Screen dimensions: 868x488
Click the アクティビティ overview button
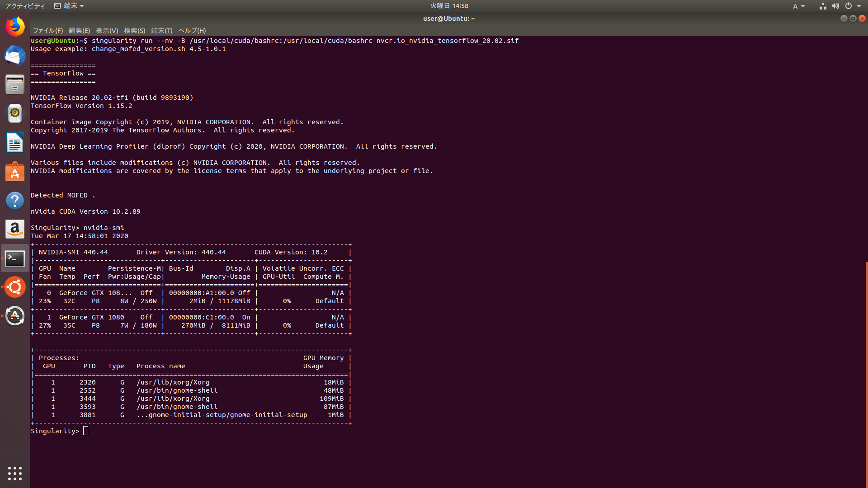click(x=25, y=6)
